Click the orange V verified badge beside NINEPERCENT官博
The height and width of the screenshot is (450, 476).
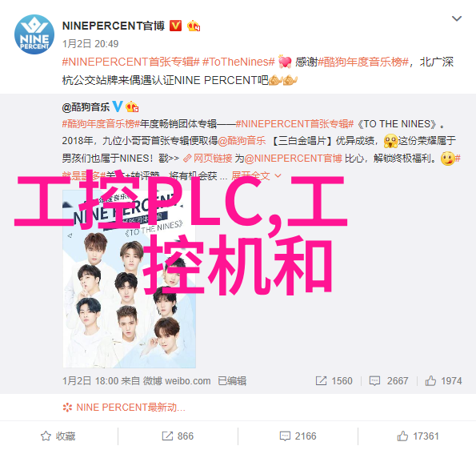[175, 26]
